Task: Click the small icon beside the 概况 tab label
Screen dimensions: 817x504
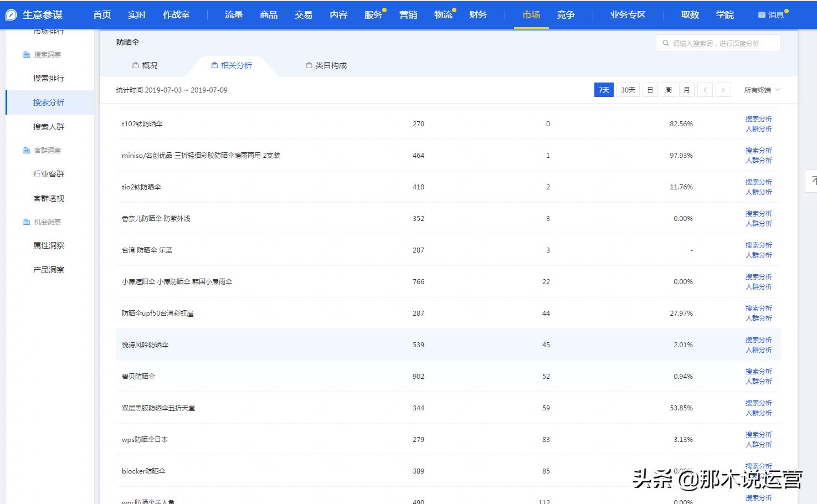Action: 135,65
